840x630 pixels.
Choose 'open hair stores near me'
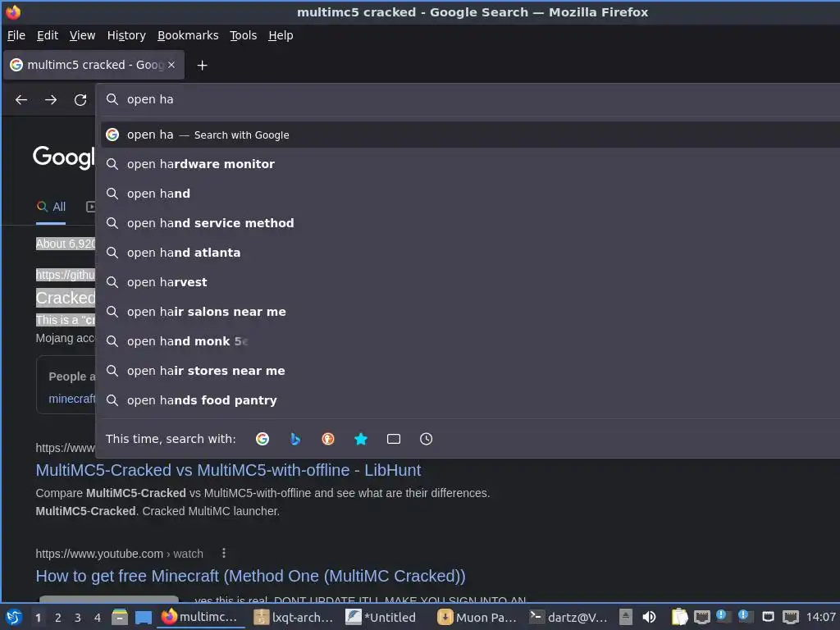pos(470,371)
